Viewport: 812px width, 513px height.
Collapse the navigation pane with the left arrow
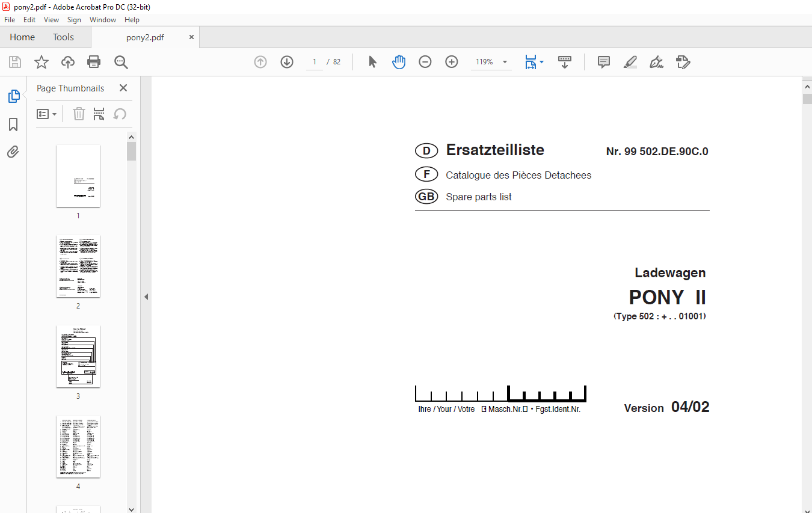[x=146, y=296]
